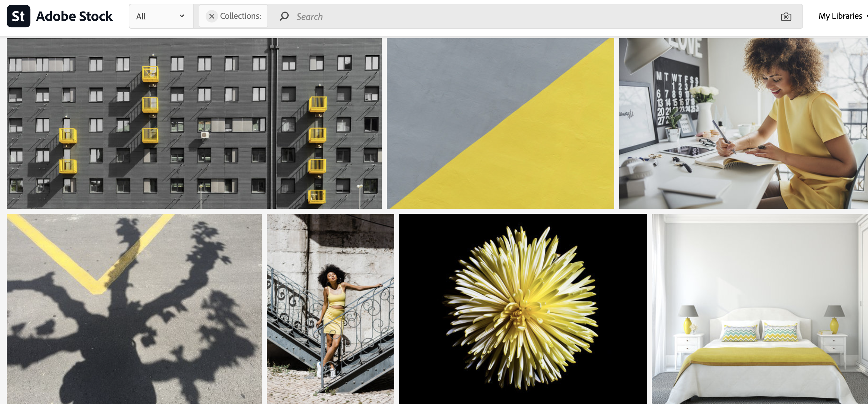The height and width of the screenshot is (404, 868).
Task: Click the "Adobe Stock" wordmark link
Action: [x=74, y=16]
